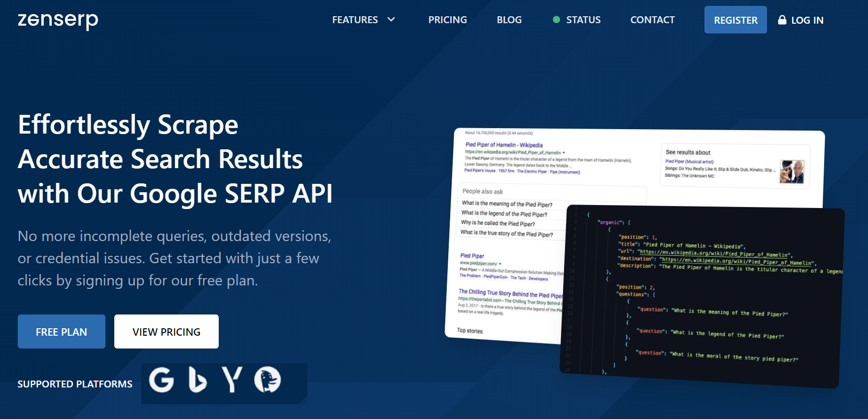Expand the Features dropdown chevron
The image size is (868, 419).
tap(391, 20)
